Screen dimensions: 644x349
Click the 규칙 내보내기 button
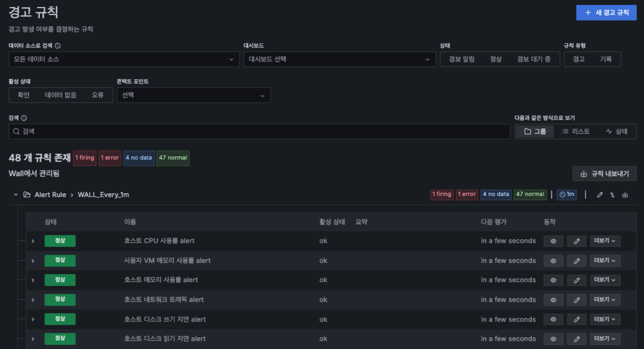pos(604,174)
